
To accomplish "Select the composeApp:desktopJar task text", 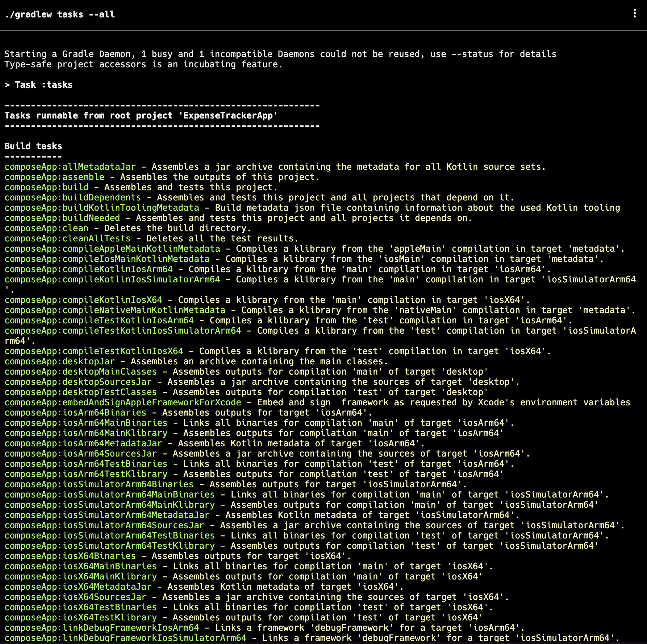I will (x=60, y=361).
